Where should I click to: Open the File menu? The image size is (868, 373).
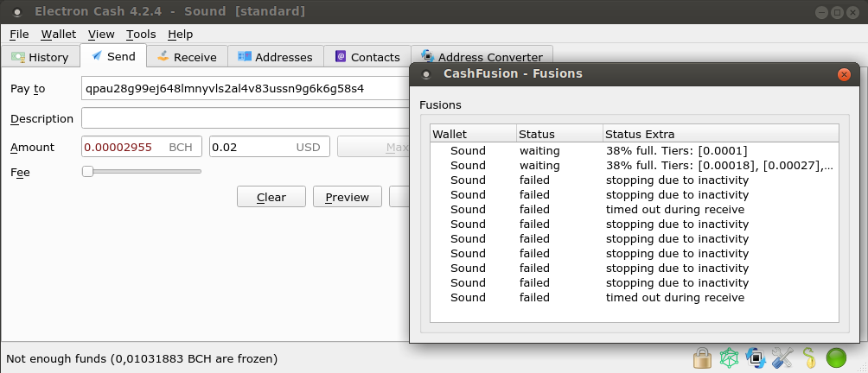19,35
